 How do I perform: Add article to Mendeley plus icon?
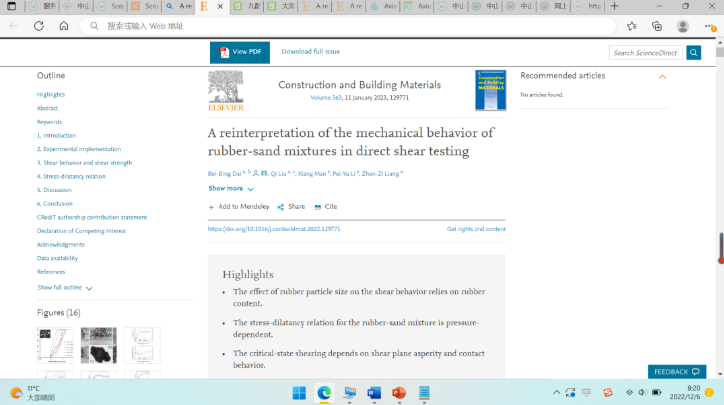(211, 207)
